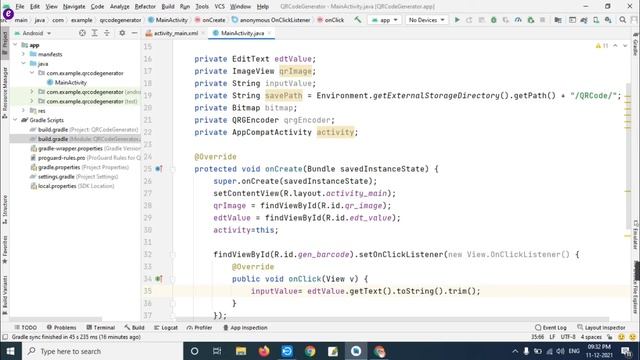Expand the manifests folder
Viewport: 640px width, 360px height.
point(24,54)
